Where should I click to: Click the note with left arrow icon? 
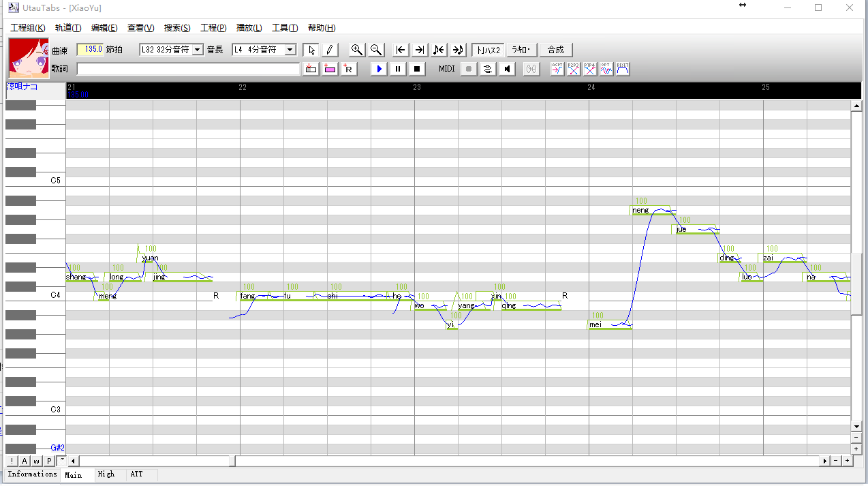point(439,50)
